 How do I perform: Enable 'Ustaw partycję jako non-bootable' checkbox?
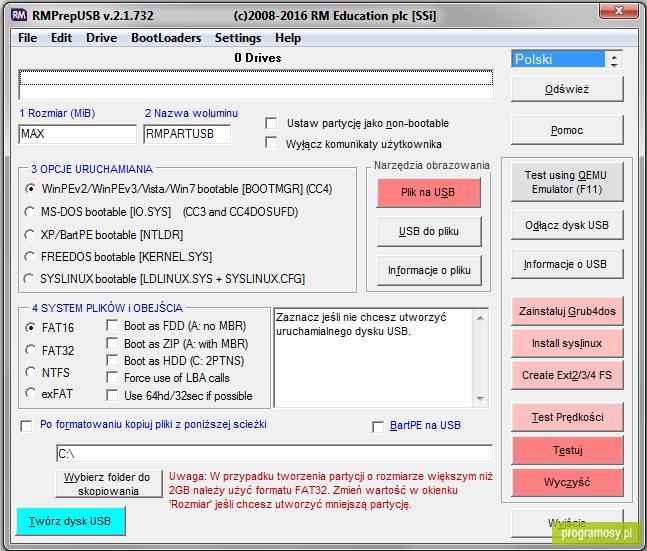pyautogui.click(x=271, y=123)
